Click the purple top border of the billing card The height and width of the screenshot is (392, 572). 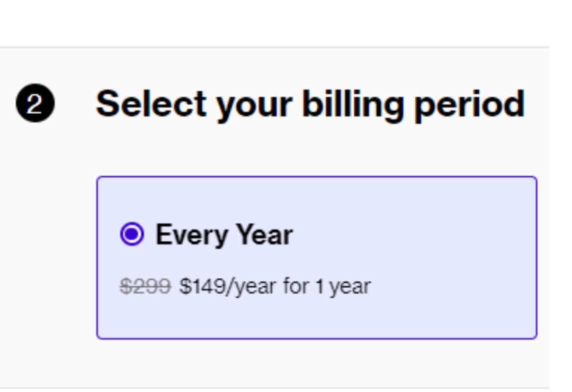(x=317, y=177)
